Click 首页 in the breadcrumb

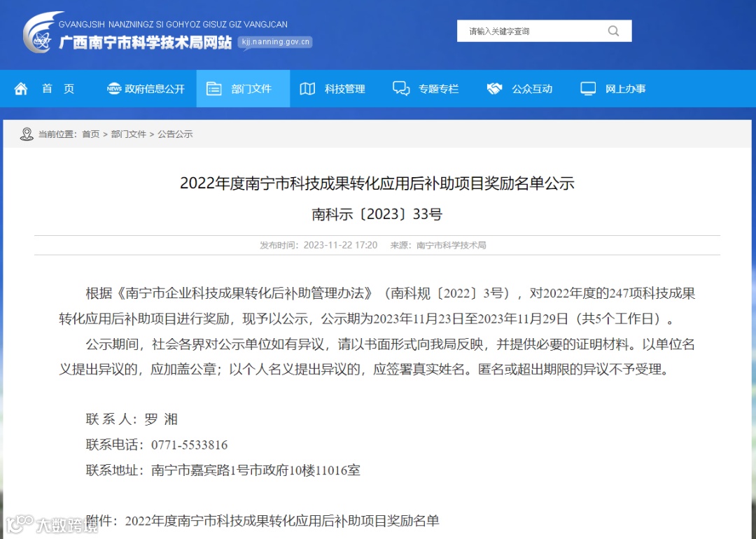(x=90, y=134)
